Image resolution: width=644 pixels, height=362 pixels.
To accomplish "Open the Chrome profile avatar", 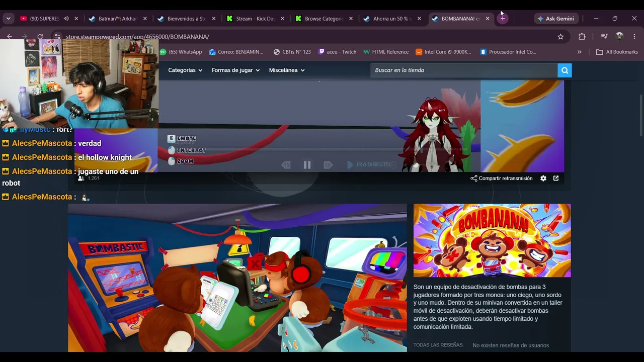I will (619, 37).
